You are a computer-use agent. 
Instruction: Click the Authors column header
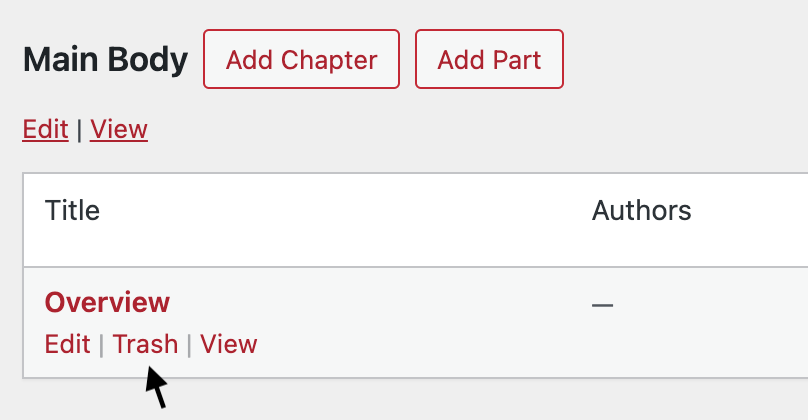click(x=641, y=211)
